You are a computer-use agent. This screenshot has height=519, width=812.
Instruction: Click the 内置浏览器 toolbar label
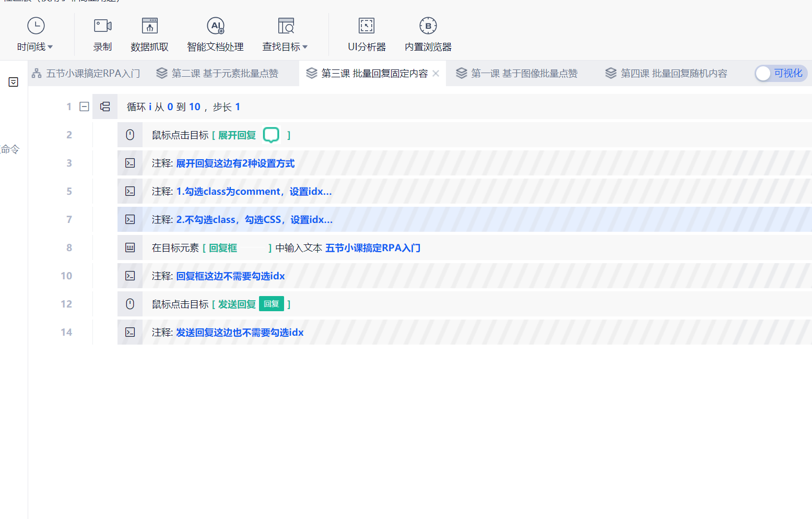[428, 47]
